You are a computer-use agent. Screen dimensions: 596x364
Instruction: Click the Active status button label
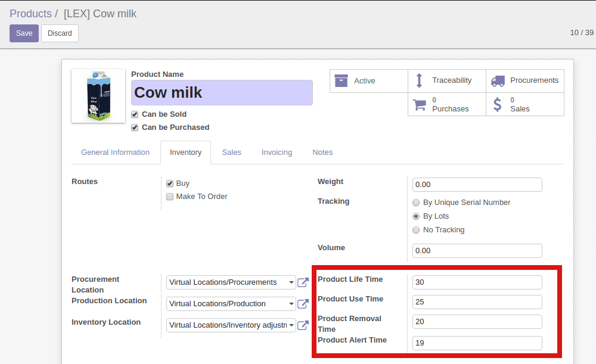(x=365, y=81)
